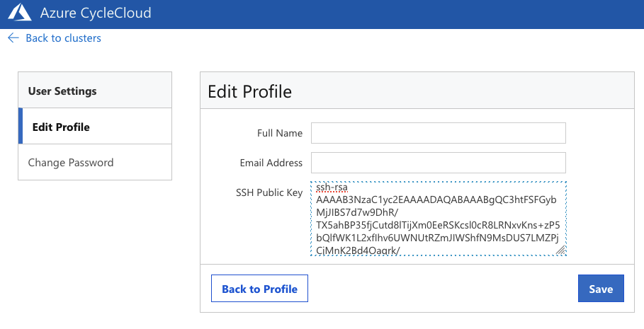Click the Full Name label
The height and width of the screenshot is (329, 644).
click(280, 133)
